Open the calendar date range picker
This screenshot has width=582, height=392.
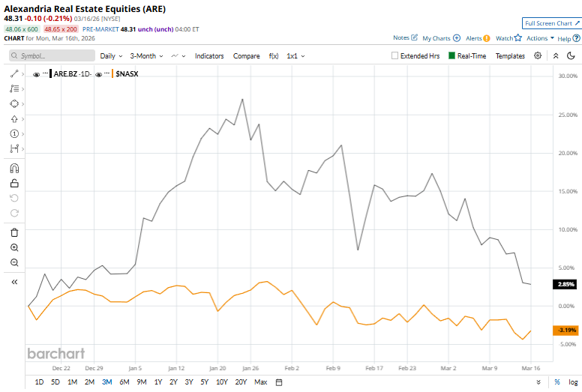[x=279, y=382]
